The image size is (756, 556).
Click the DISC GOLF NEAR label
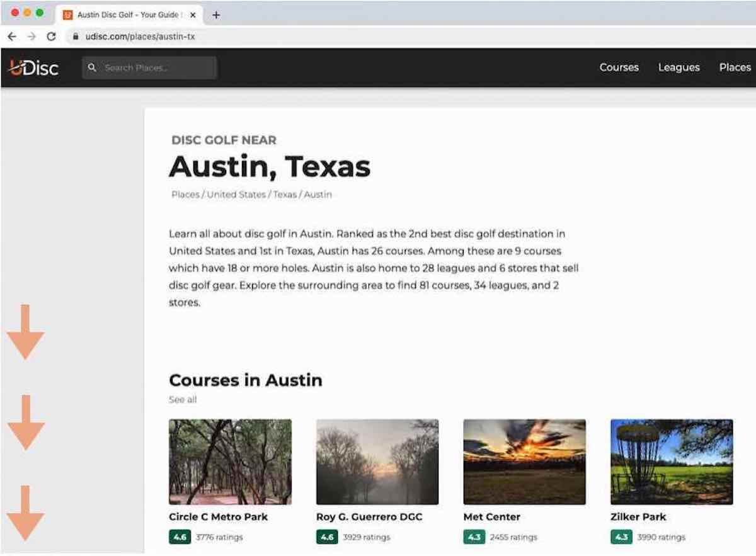[224, 140]
